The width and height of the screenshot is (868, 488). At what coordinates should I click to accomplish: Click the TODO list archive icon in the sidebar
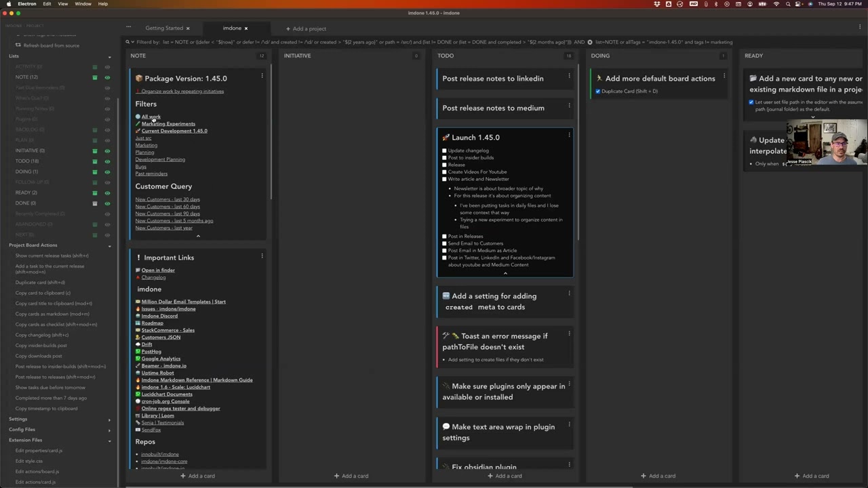[x=95, y=161]
